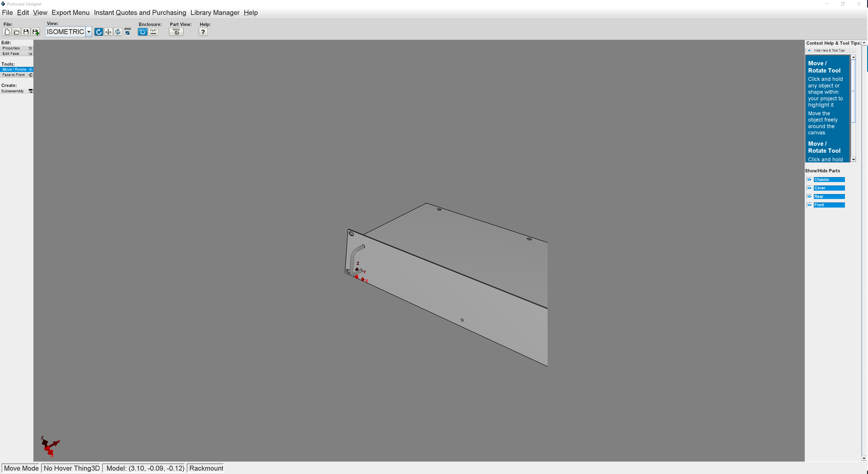Hide the Chassis part via eye icon
This screenshot has width=868, height=474.
[x=809, y=179]
